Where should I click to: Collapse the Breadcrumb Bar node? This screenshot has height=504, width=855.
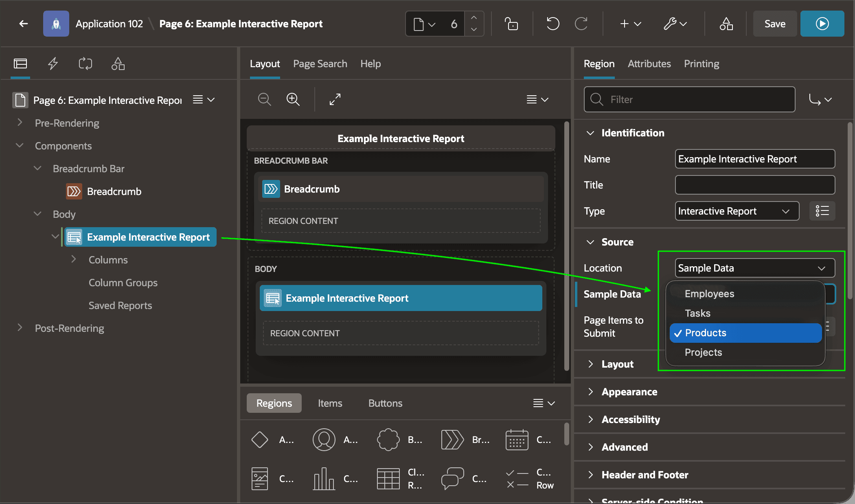click(37, 168)
